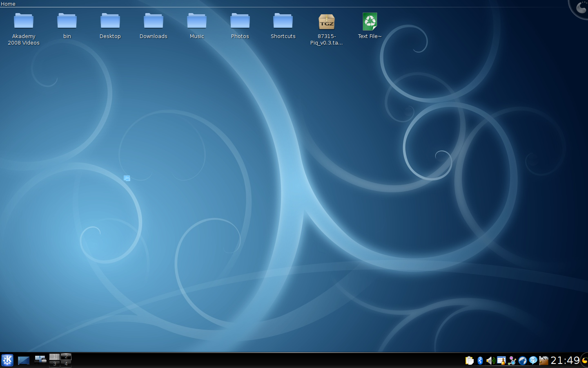Click the Home folder view title

[8, 4]
